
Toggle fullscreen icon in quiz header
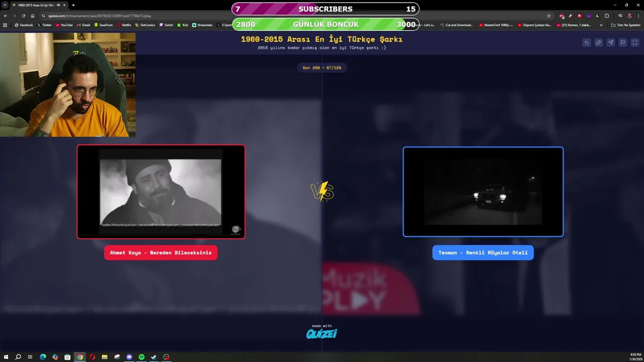[x=634, y=43]
